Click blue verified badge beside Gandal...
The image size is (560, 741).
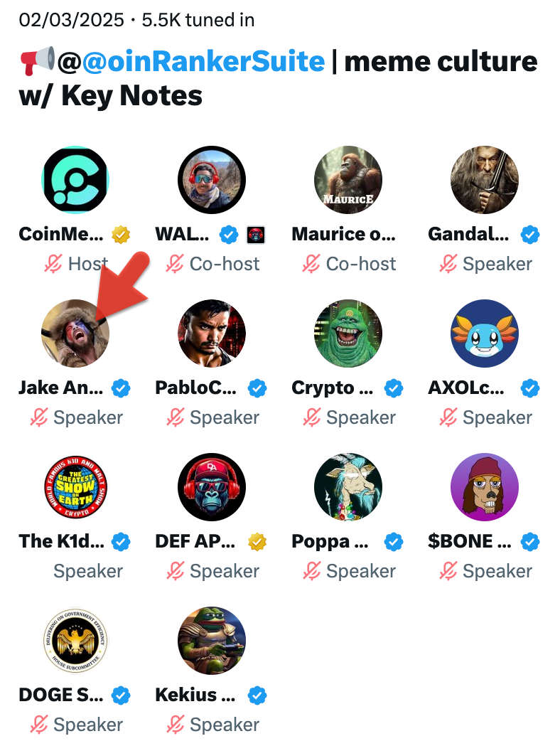[530, 235]
